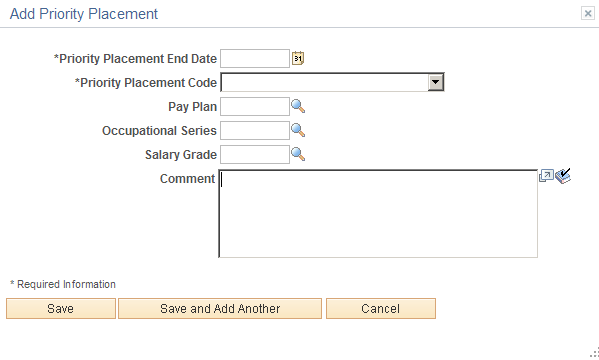Open Comment in modal window icon

pyautogui.click(x=546, y=175)
